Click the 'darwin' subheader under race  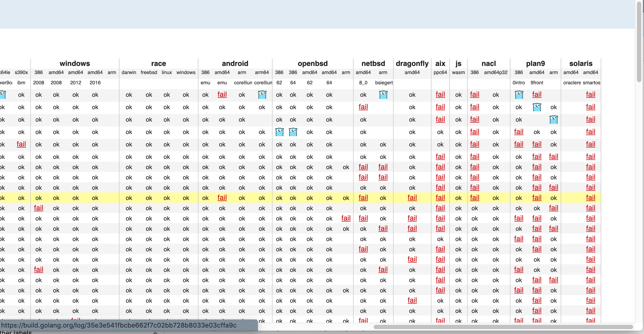coord(129,72)
